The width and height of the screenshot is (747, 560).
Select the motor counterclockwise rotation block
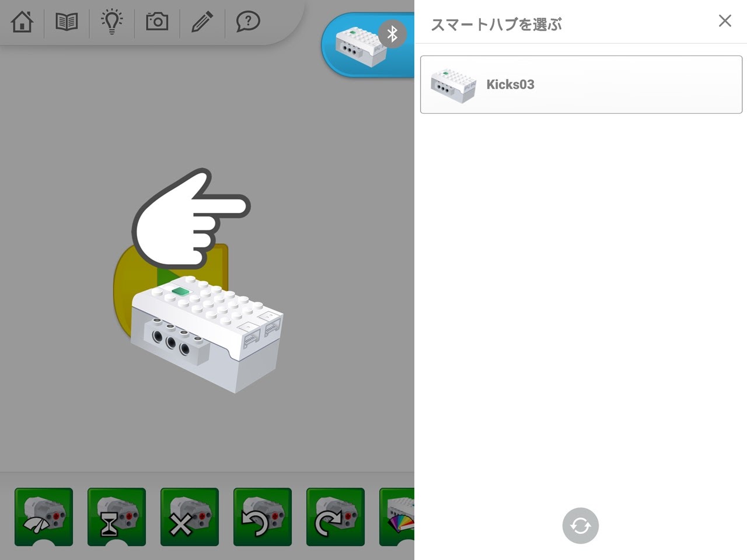[263, 517]
